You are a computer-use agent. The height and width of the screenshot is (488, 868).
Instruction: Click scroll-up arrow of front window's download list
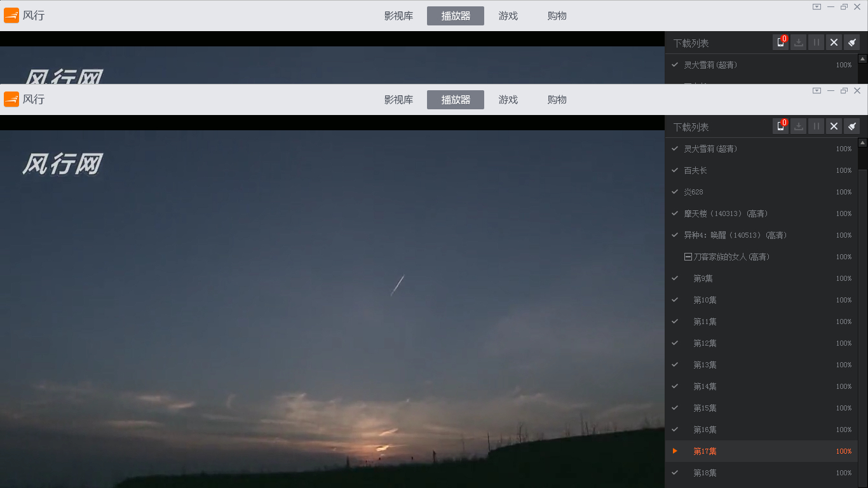(862, 142)
